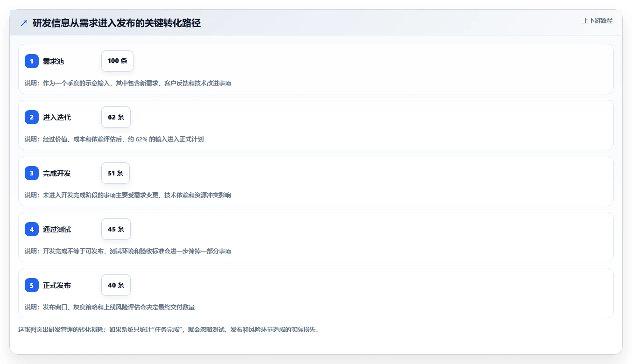Click description starting 说明：未进入开发完成阶段的事项
Screen dimensions: 632x364
128,195
